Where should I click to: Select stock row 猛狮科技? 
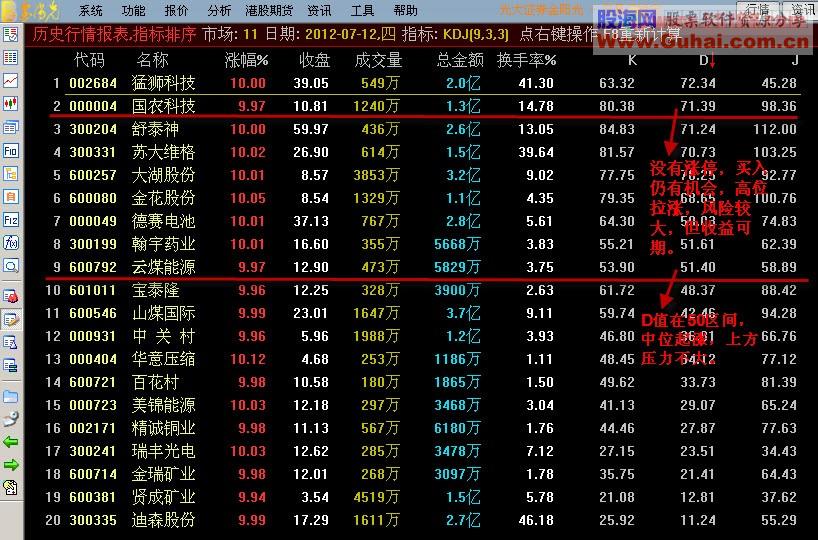pos(423,83)
